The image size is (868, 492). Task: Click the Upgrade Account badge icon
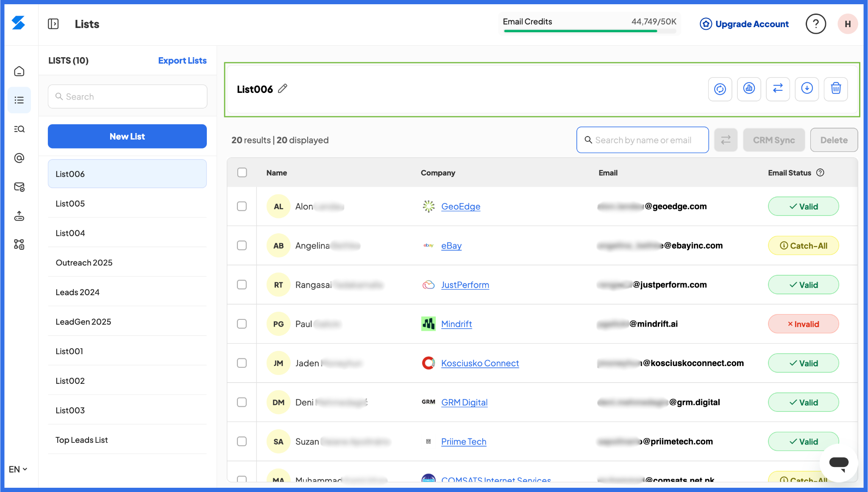pyautogui.click(x=706, y=24)
